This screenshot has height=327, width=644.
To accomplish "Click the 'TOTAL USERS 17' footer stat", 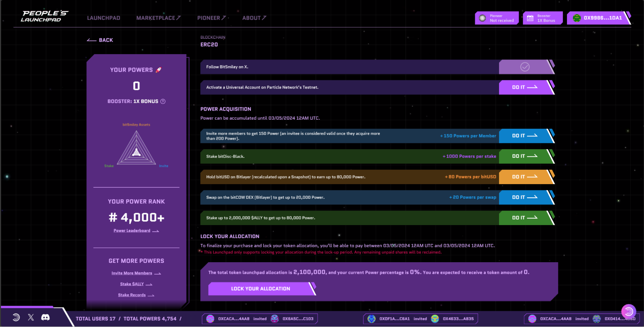I will pyautogui.click(x=96, y=319).
